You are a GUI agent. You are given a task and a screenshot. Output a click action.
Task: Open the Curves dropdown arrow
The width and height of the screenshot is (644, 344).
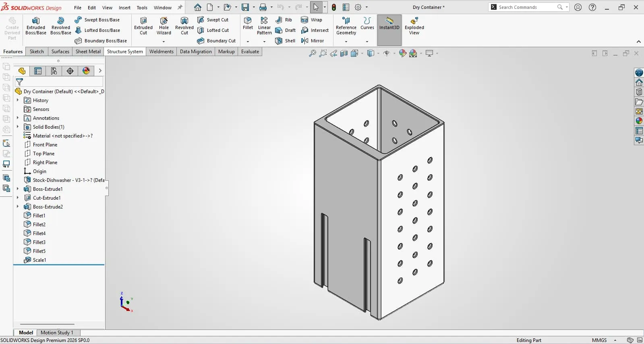tap(367, 42)
